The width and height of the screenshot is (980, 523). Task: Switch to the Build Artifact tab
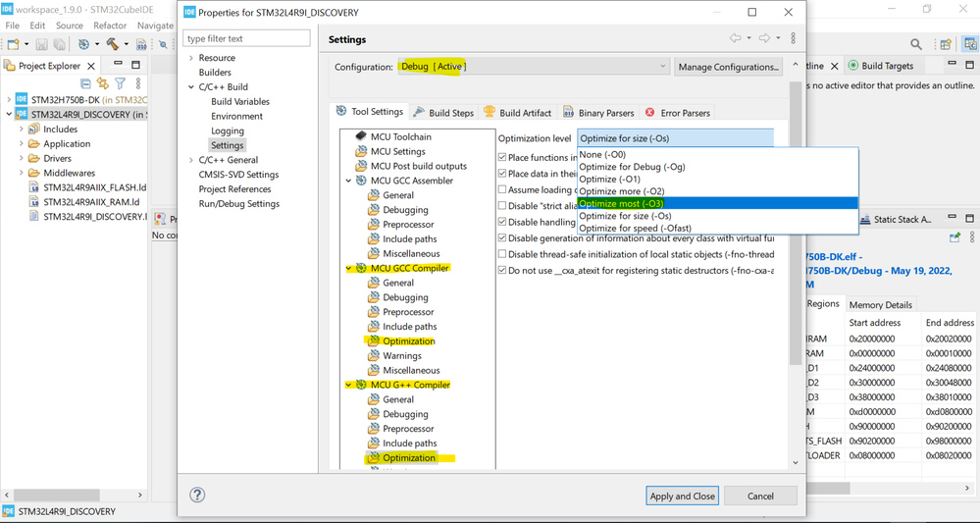517,113
